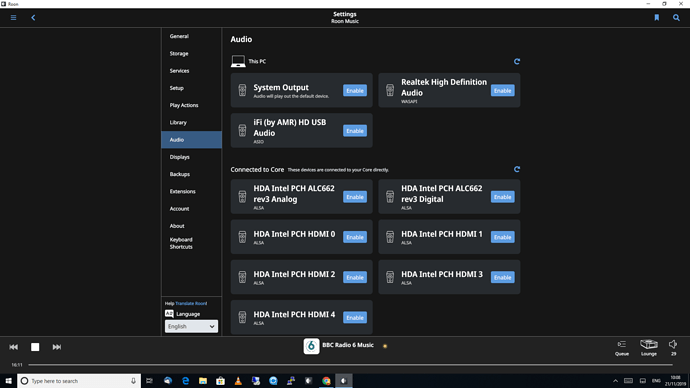Open the Backups settings section

tap(191, 174)
